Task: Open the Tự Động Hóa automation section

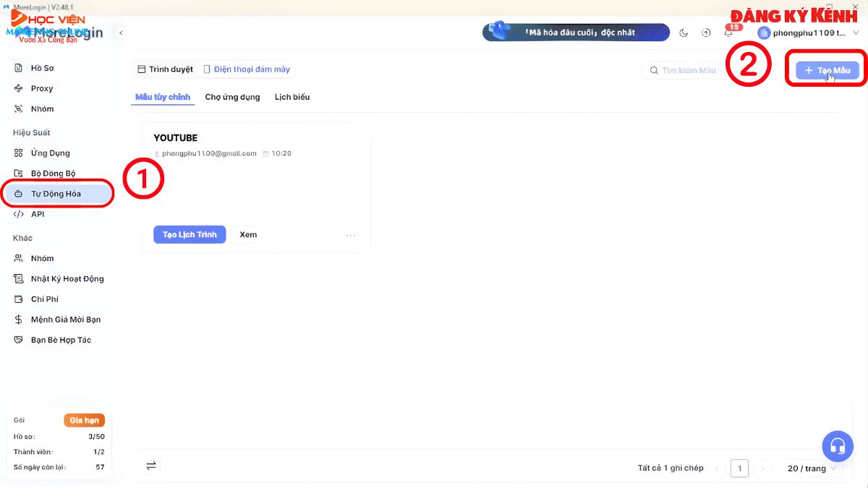Action: pyautogui.click(x=53, y=193)
